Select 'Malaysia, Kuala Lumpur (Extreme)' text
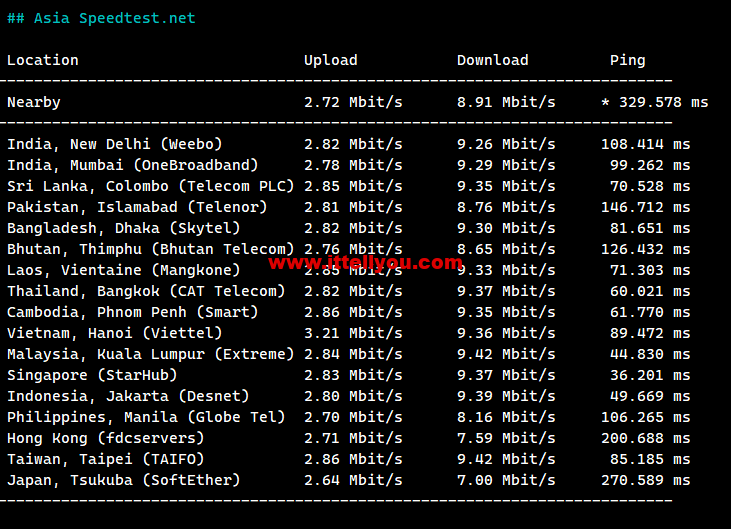This screenshot has height=529, width=731. pos(151,354)
